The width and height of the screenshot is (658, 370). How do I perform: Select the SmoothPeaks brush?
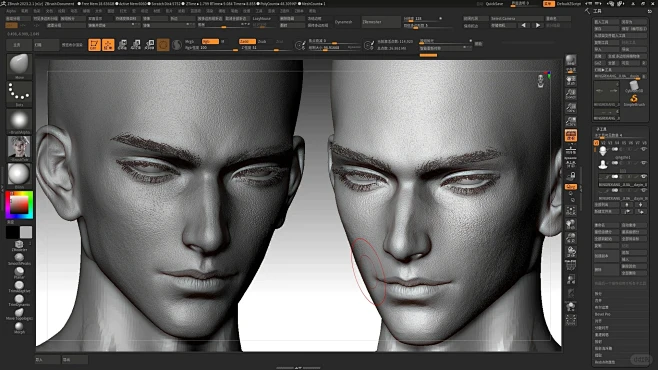point(19,259)
